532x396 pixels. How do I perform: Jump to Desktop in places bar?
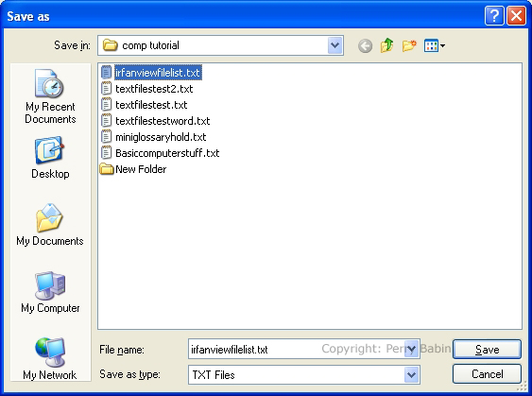click(x=50, y=158)
